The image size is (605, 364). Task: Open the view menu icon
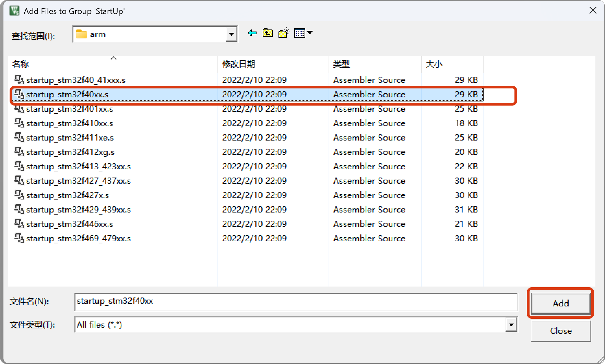point(304,33)
